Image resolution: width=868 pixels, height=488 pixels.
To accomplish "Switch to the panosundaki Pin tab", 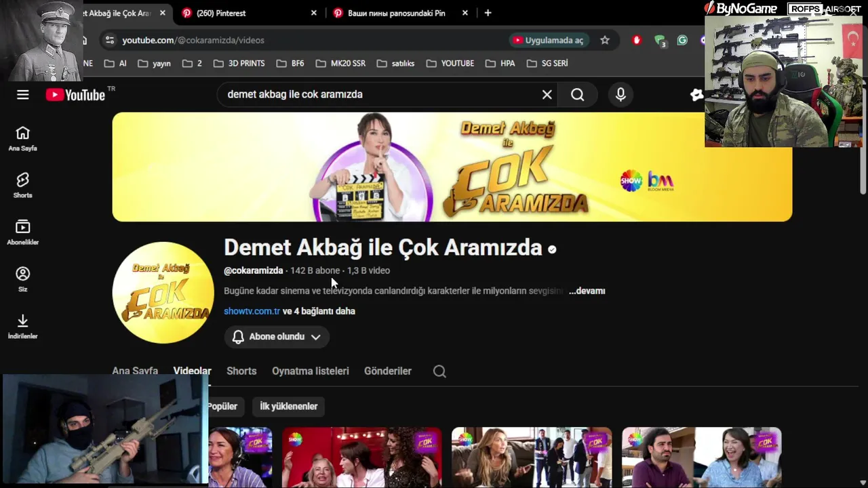I will (400, 13).
